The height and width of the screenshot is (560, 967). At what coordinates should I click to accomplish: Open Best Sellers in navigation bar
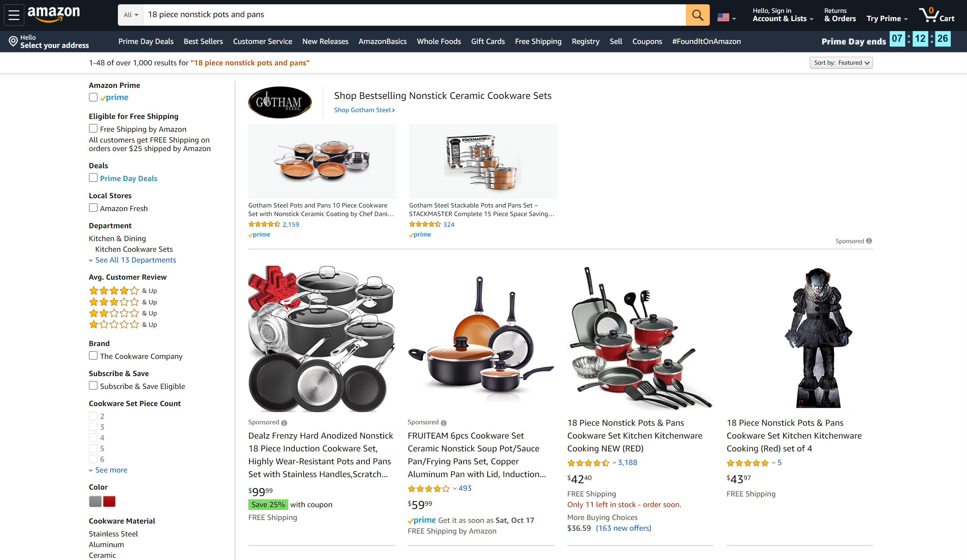[203, 41]
